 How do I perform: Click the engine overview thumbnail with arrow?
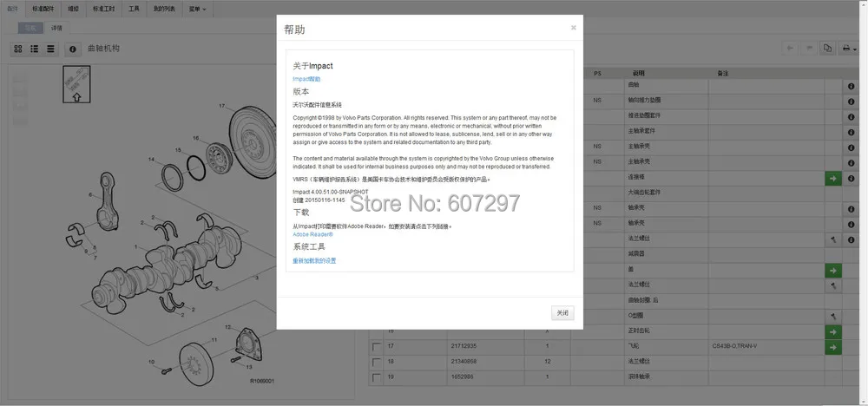pos(76,85)
